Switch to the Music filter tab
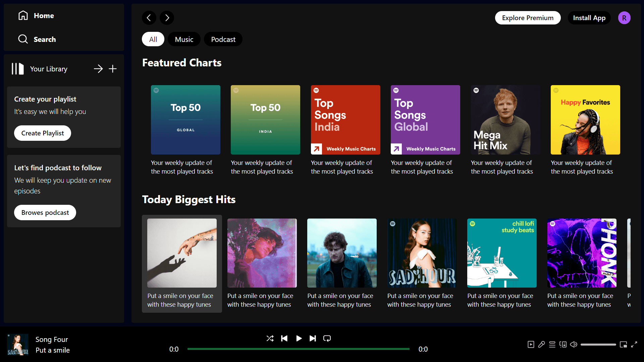Viewport: 644px width, 362px height. pyautogui.click(x=184, y=39)
